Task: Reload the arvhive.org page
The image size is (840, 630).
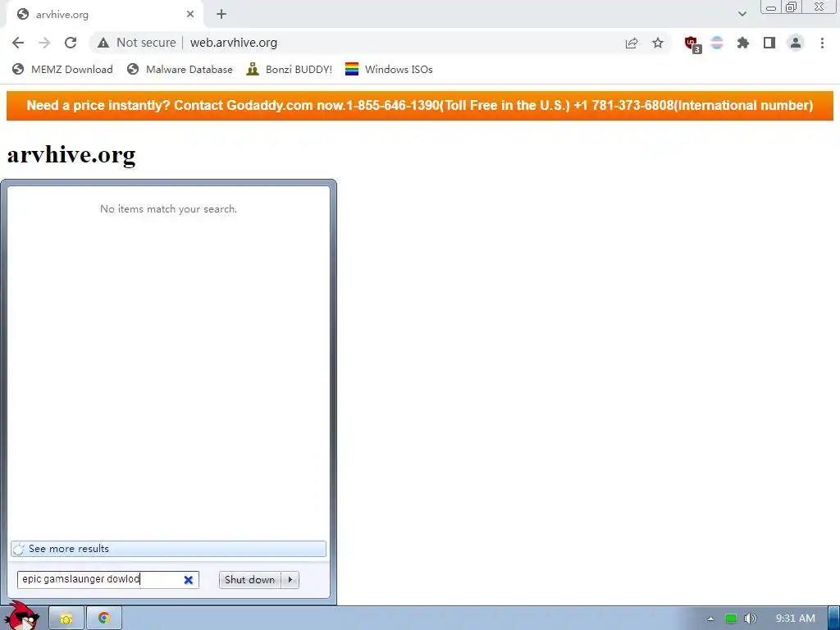Action: [71, 43]
